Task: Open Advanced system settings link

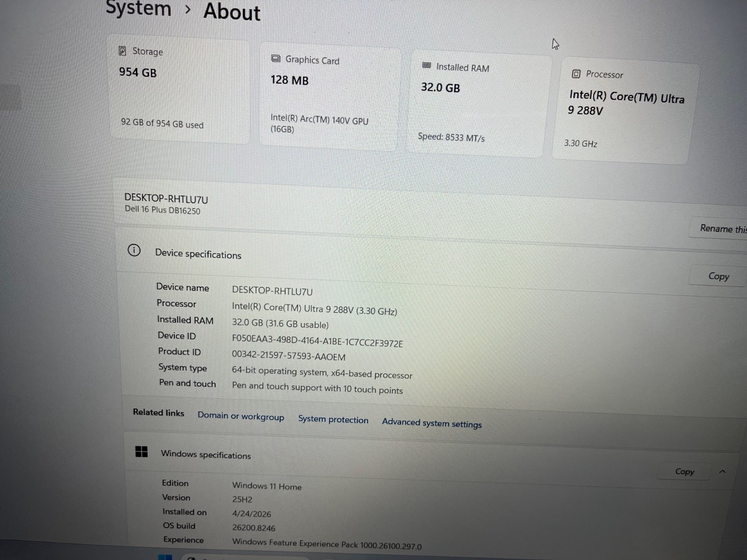Action: point(432,423)
